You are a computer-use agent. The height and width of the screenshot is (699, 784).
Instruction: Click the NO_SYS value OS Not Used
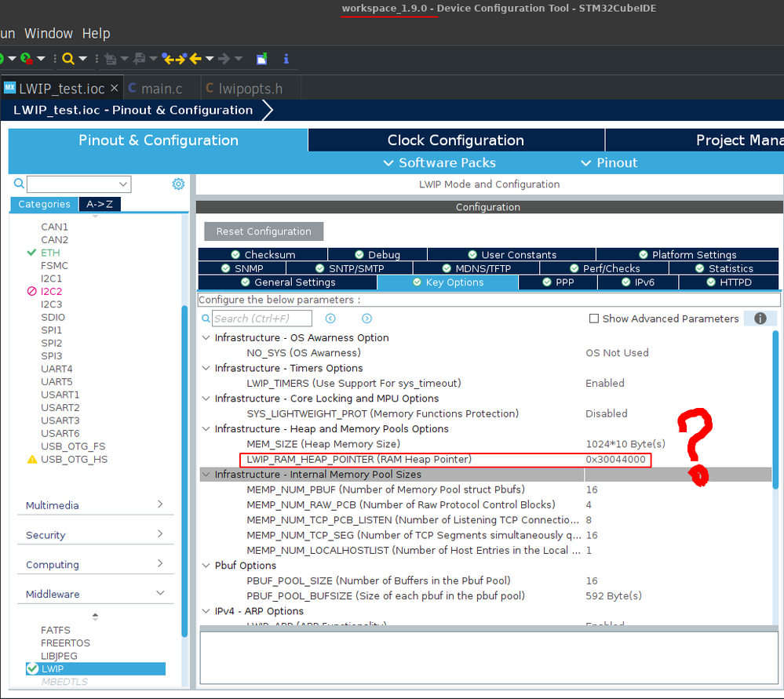click(x=617, y=352)
